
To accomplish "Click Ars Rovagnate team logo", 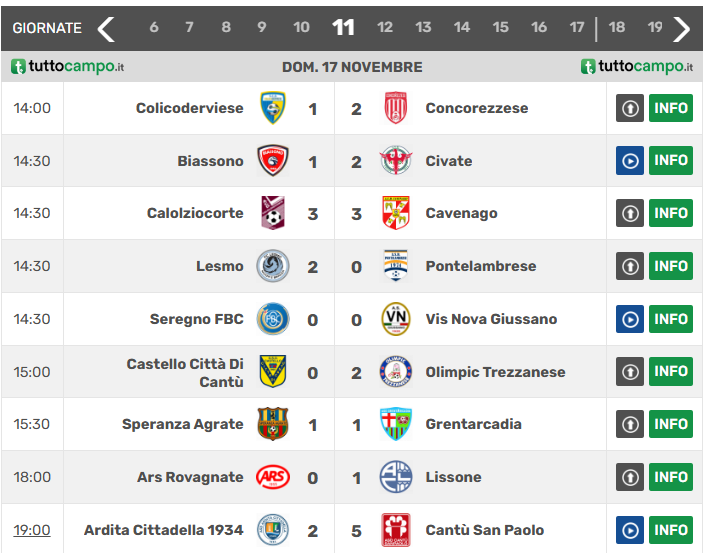I will click(x=272, y=477).
